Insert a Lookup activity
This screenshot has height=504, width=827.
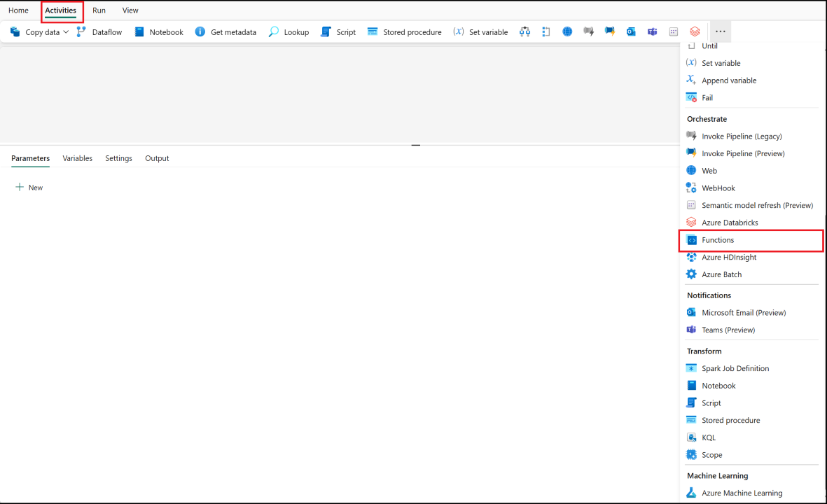[289, 31]
